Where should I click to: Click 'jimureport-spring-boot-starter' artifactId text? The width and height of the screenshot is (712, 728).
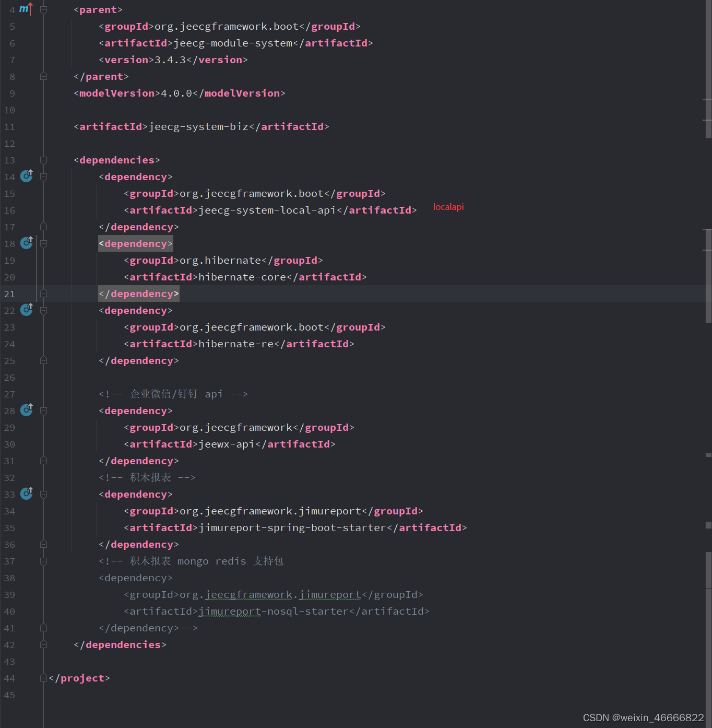292,528
